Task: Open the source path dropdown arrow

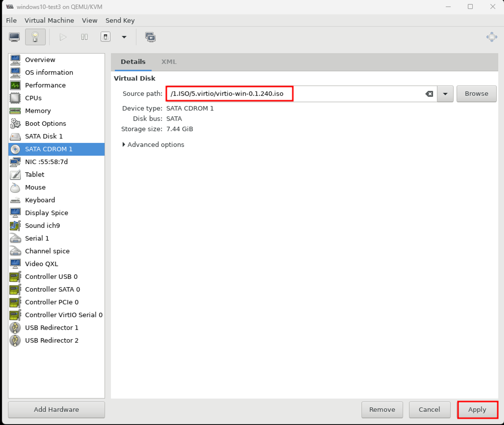Action: pos(445,94)
